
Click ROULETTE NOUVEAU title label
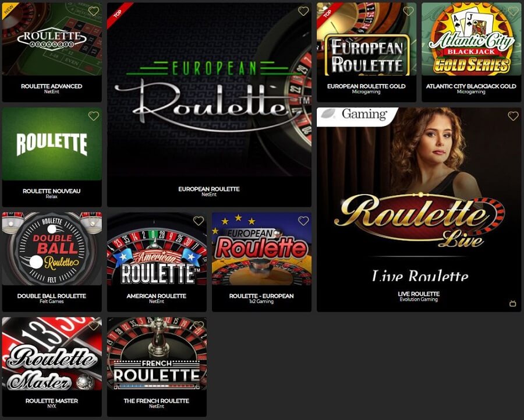(x=52, y=191)
